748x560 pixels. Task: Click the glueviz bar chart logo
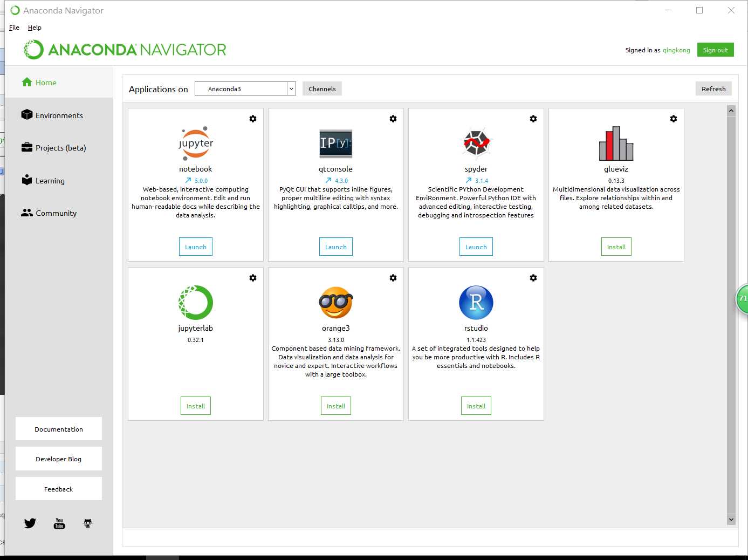616,144
